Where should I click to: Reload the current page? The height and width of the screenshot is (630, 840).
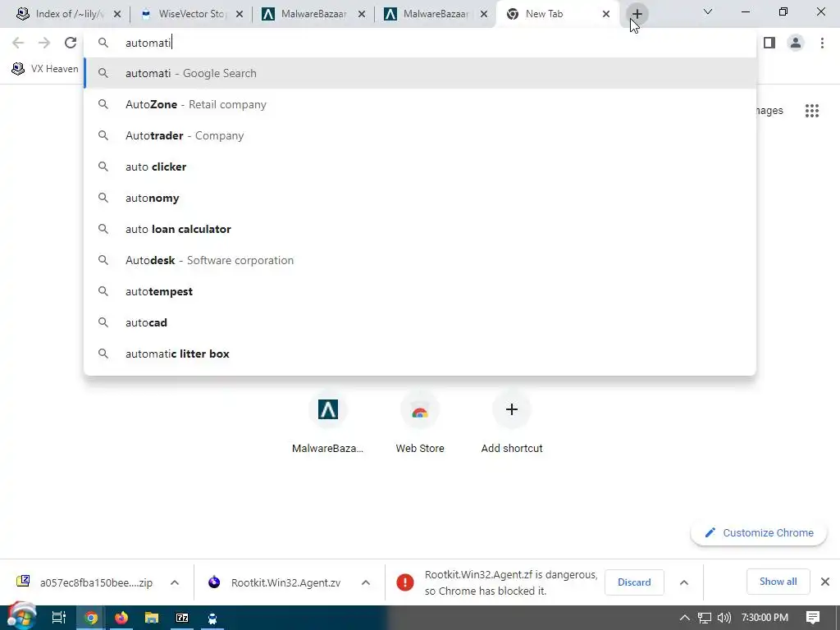[71, 43]
